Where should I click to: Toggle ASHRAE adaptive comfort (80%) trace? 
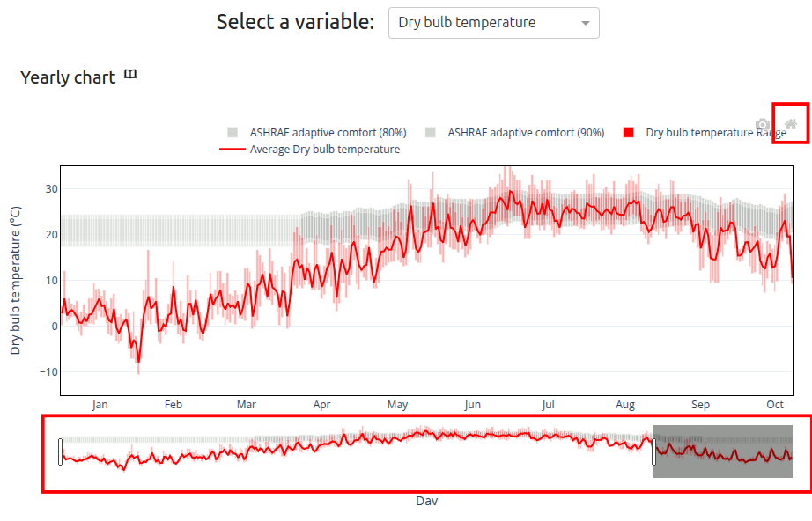pyautogui.click(x=328, y=133)
